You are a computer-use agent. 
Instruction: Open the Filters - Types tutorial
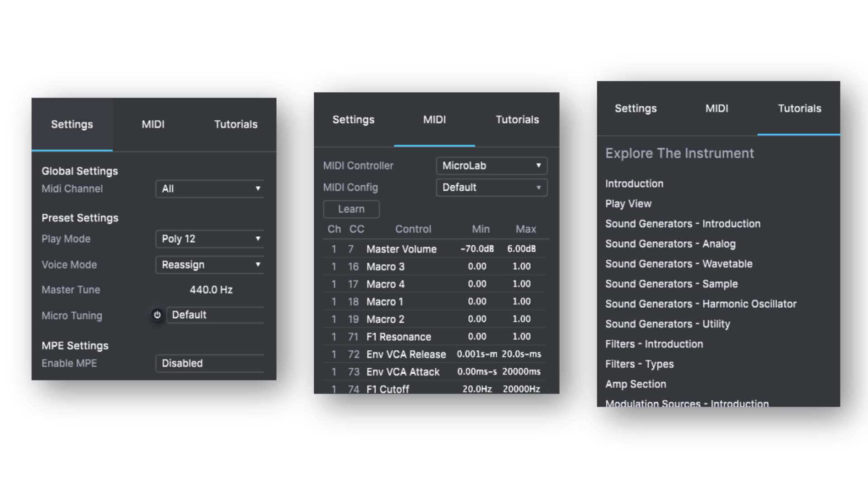click(x=639, y=364)
